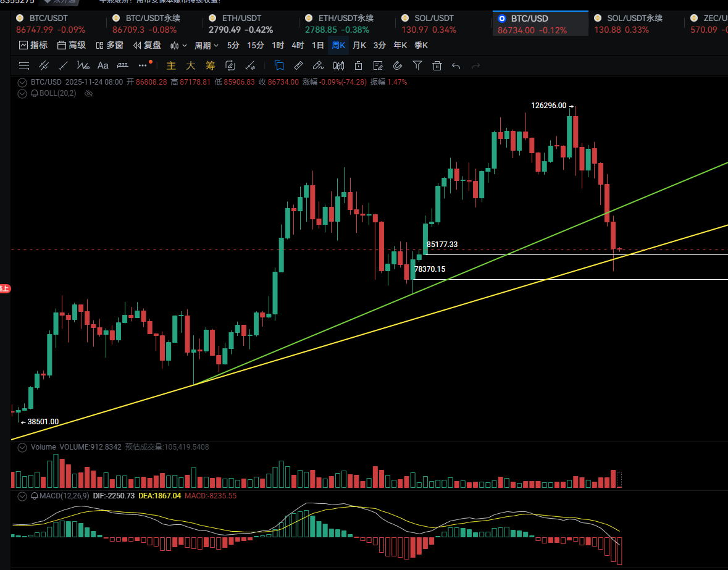Screen dimensions: 728x570
Task: Toggle the 主 main-force indicator
Action: (171, 65)
